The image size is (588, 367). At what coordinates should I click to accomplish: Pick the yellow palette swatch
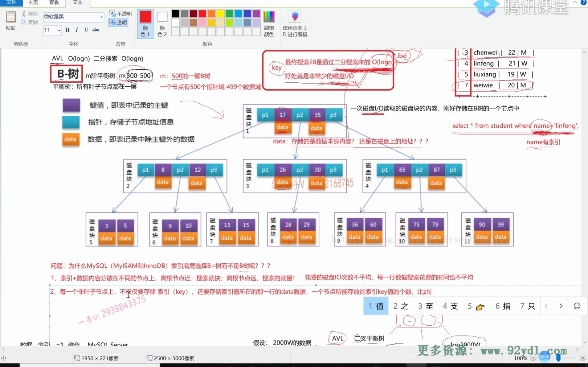click(220, 14)
